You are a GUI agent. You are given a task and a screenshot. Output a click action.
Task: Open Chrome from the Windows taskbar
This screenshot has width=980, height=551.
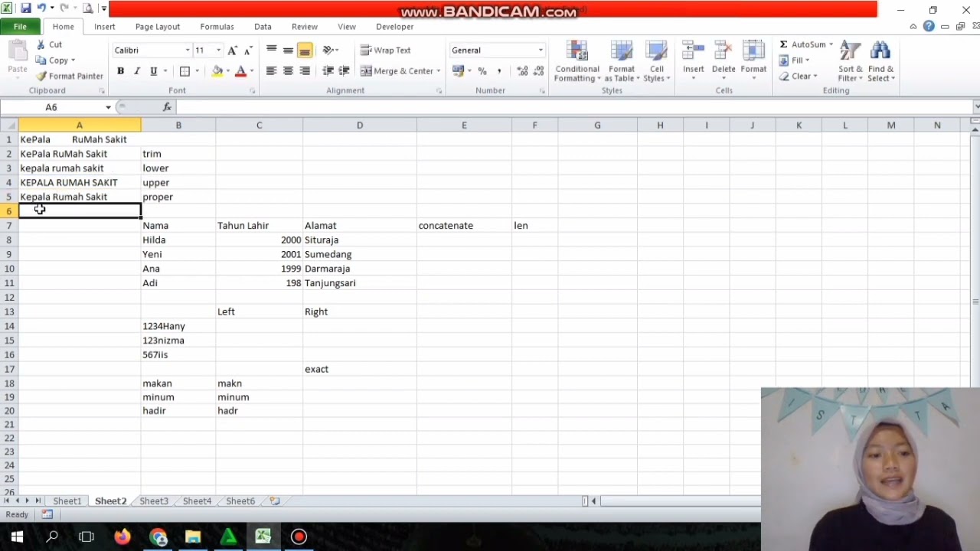click(x=158, y=537)
